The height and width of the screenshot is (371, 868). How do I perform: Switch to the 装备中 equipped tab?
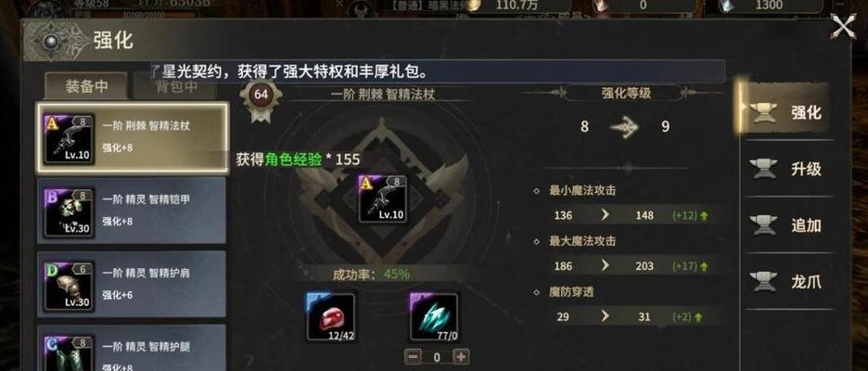click(87, 87)
